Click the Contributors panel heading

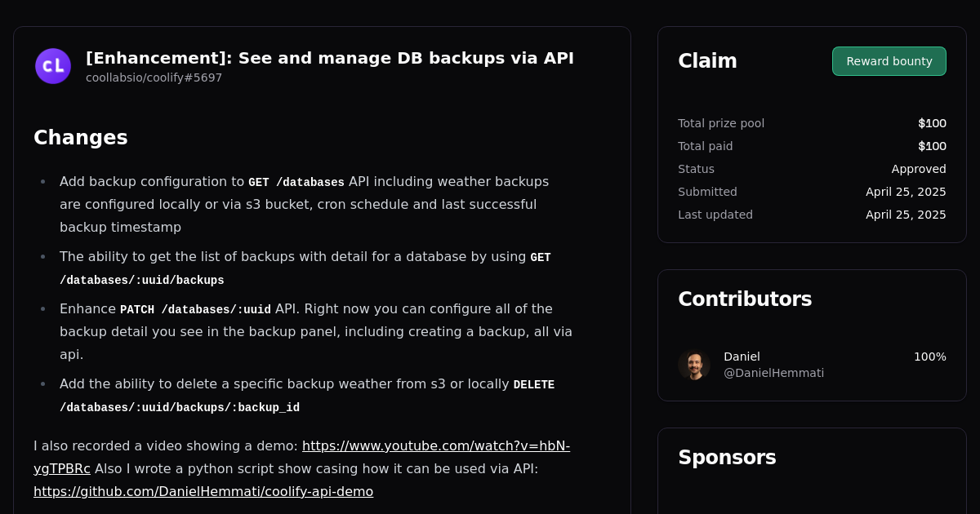coord(745,299)
